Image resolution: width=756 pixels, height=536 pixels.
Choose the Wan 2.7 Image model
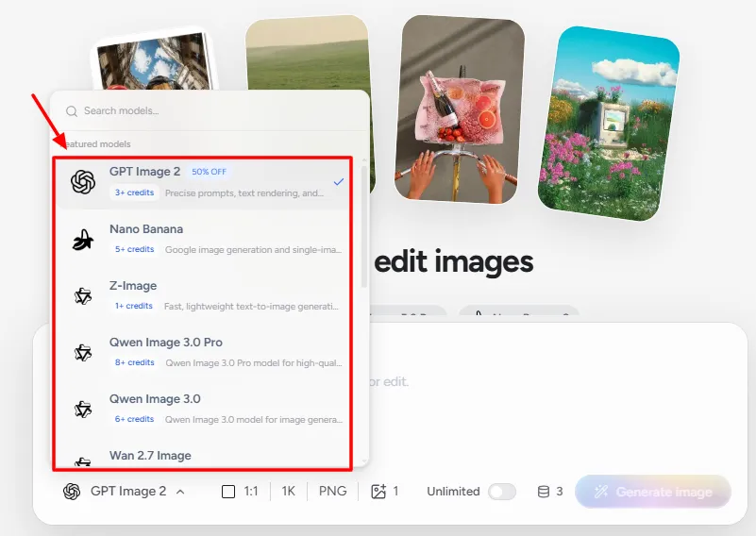[203, 456]
